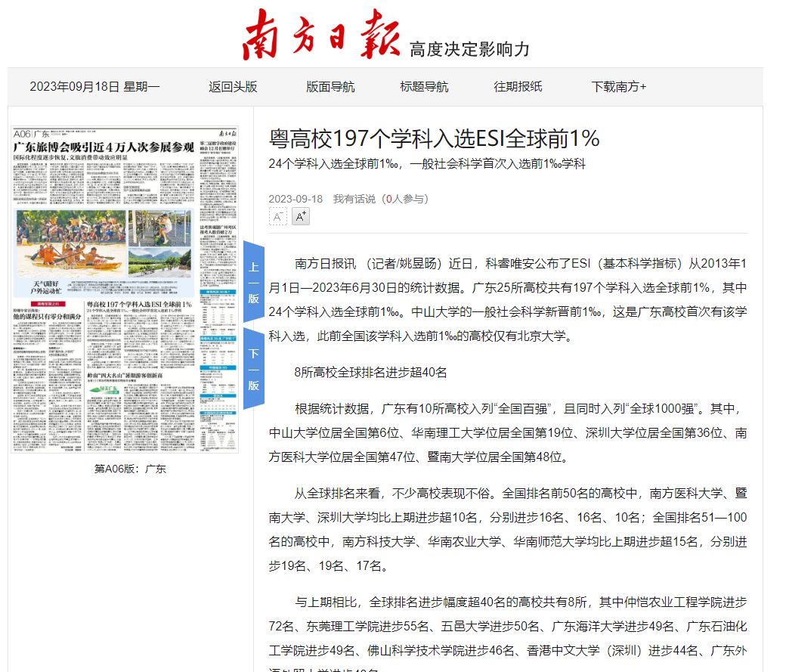The width and height of the screenshot is (786, 672).
Task: Go to next page via 下一版 arrow
Action: 253,369
